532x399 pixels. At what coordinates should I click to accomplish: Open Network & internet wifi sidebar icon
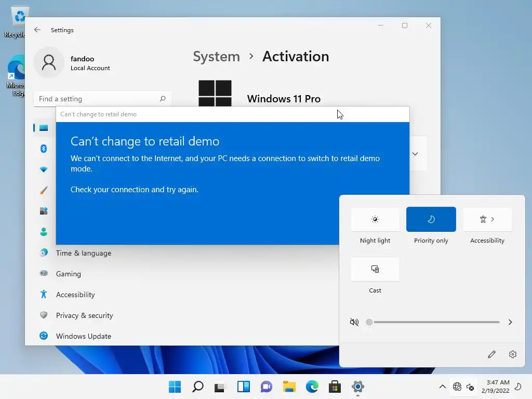44,169
